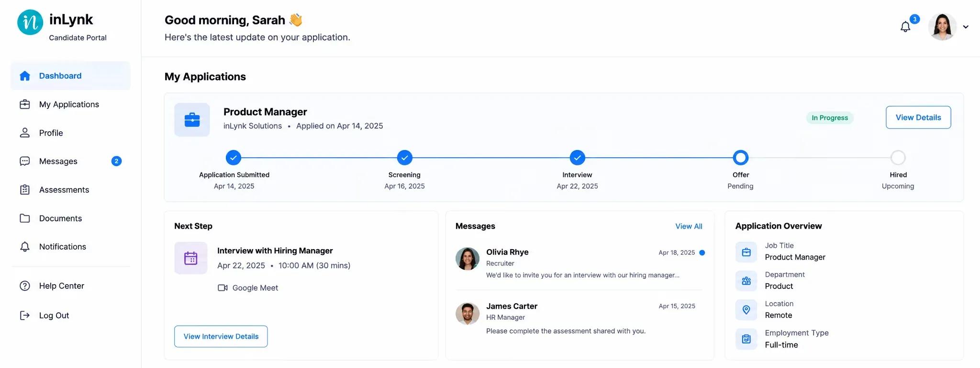Select the Offer pending step circle
The image size is (980, 368).
[741, 158]
